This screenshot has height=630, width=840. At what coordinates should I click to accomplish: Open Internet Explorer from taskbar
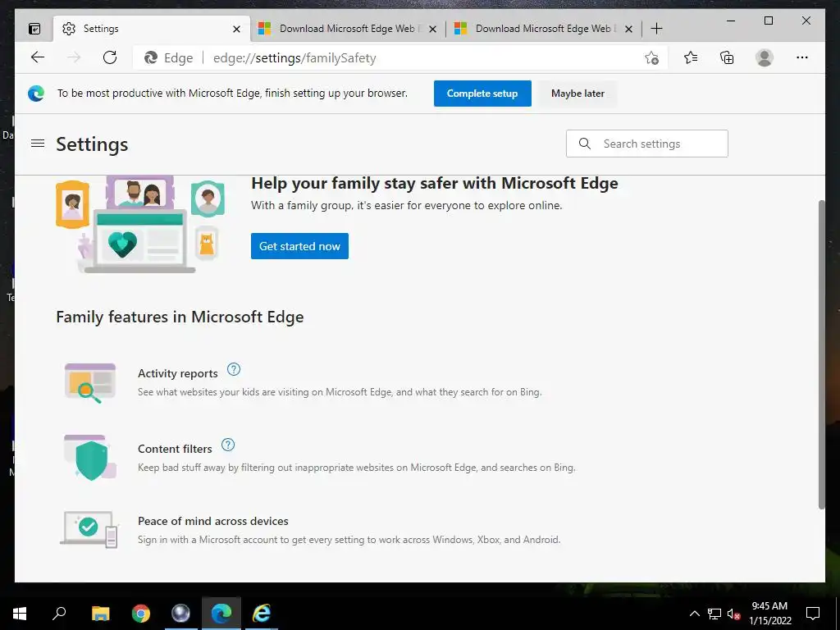pos(262,614)
